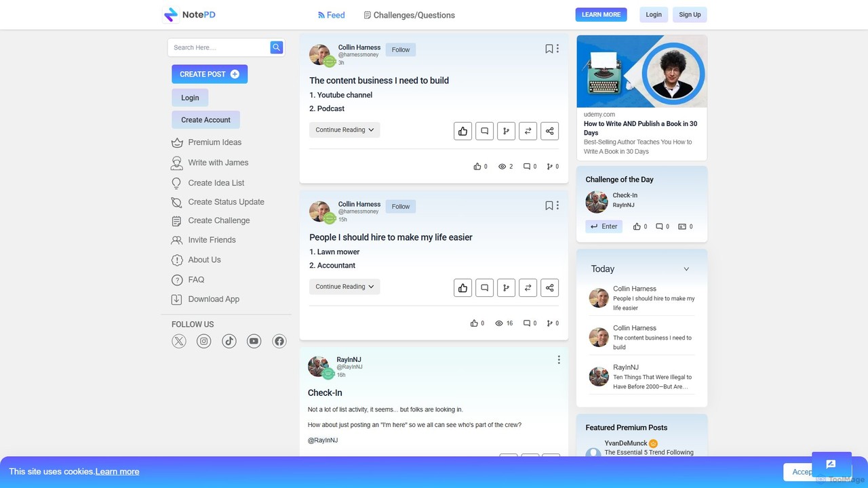The image size is (868, 488).
Task: Bookmark the 'People I should hire' post
Action: point(549,205)
